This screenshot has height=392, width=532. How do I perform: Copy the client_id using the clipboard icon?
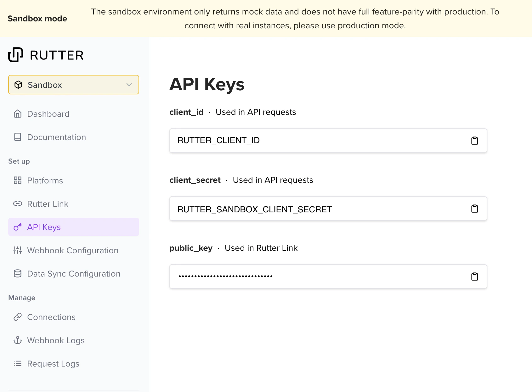pyautogui.click(x=475, y=141)
